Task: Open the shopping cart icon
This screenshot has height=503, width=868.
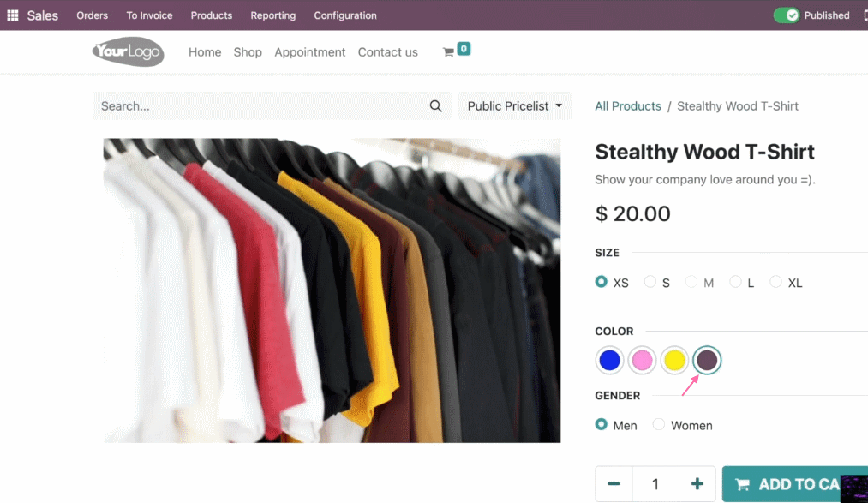Action: click(x=448, y=52)
